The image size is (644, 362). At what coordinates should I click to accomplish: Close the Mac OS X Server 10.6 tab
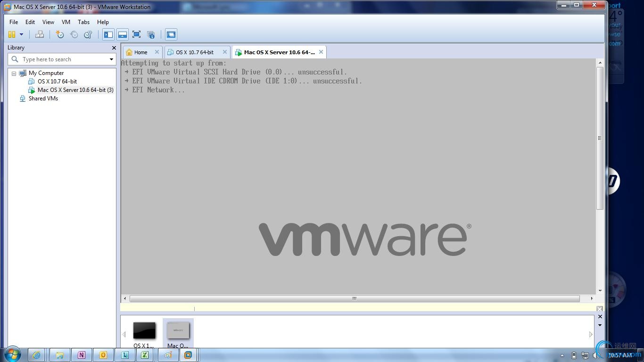point(321,52)
